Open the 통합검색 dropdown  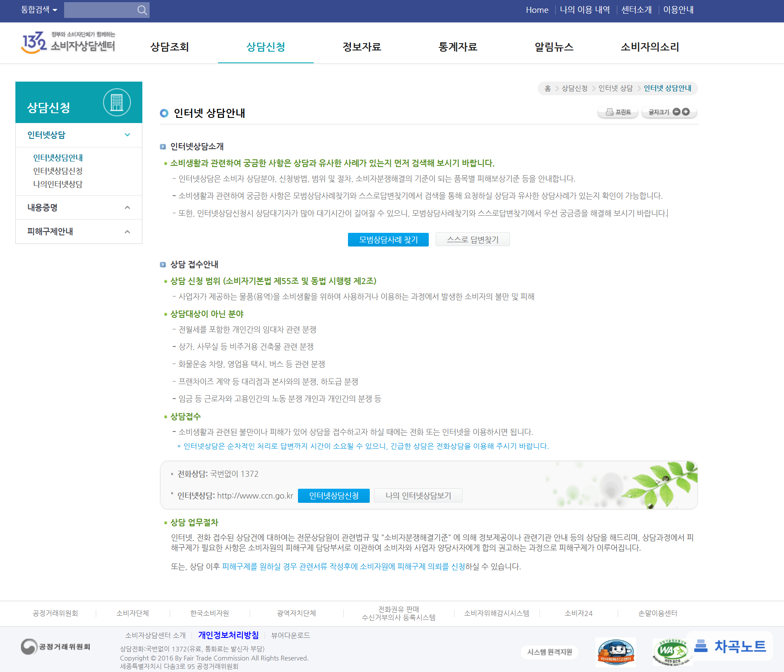39,10
